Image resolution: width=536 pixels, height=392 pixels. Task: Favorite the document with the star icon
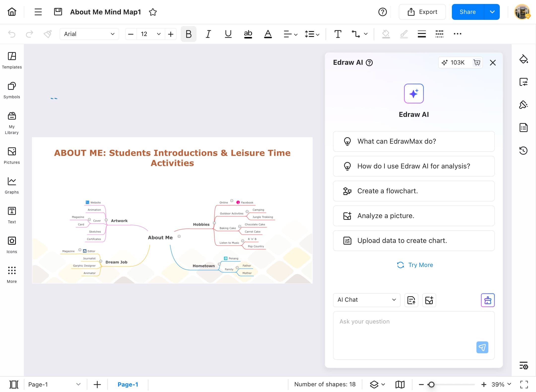coord(153,12)
